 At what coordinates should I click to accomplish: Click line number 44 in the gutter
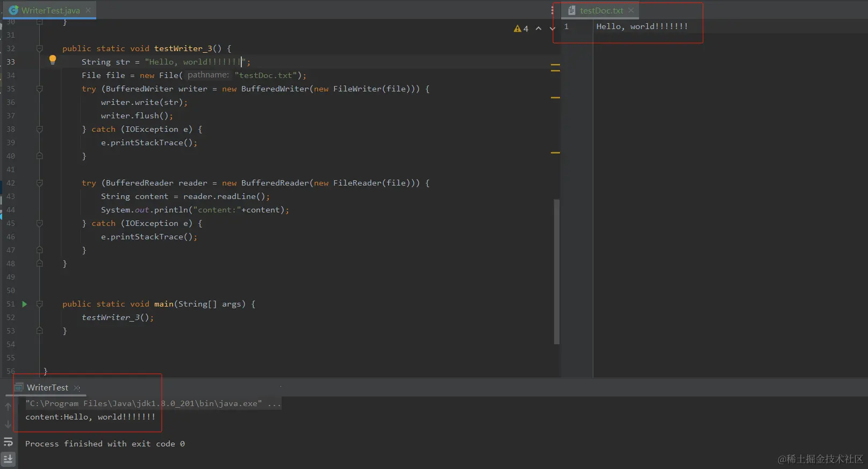coord(11,210)
